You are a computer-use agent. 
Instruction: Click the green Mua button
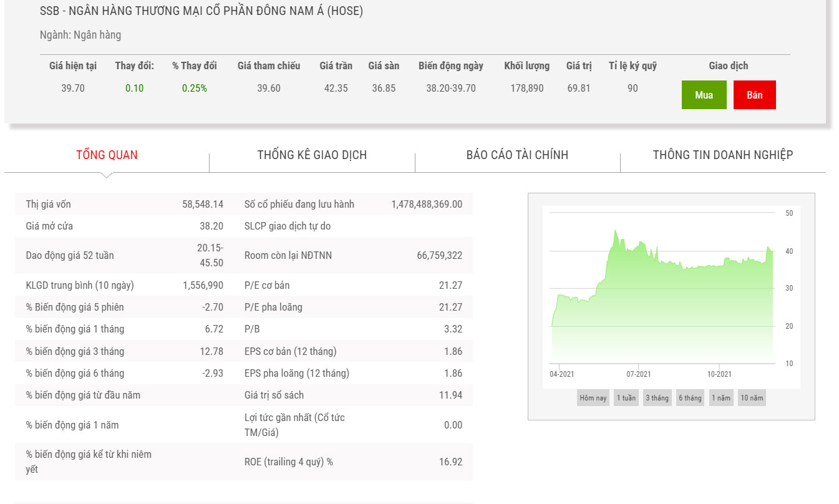[x=704, y=95]
